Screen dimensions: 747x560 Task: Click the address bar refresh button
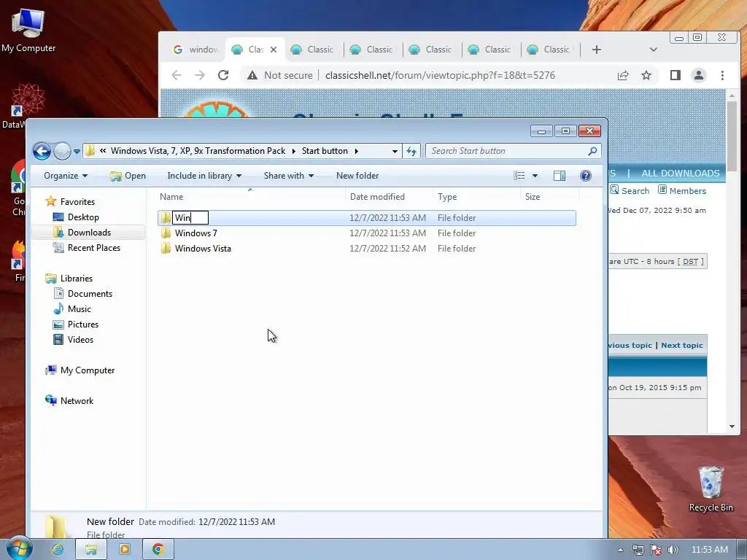[411, 152]
